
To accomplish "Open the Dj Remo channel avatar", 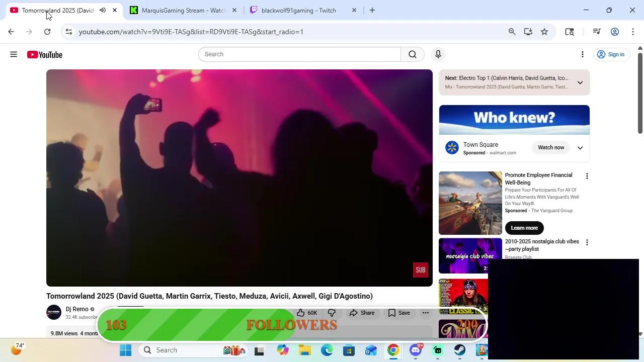I will point(54,312).
